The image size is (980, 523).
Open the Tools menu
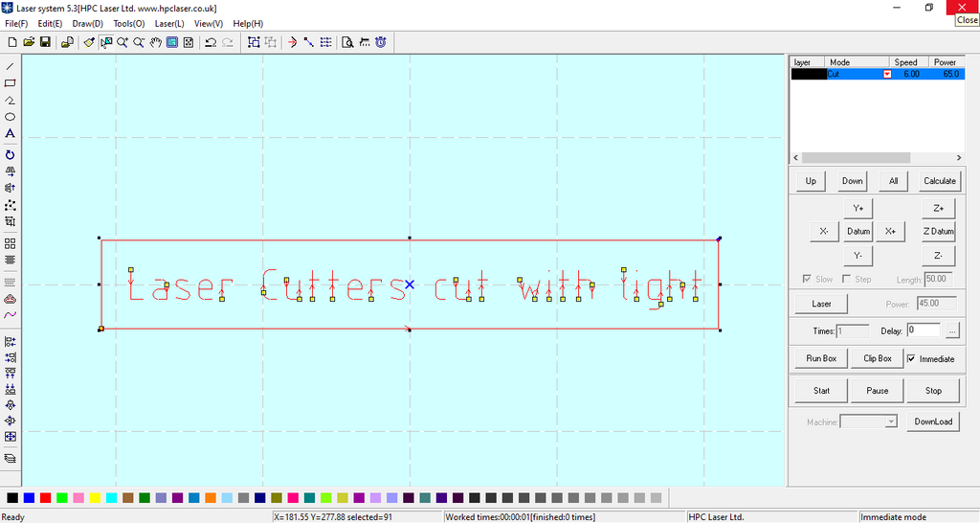[x=129, y=24]
